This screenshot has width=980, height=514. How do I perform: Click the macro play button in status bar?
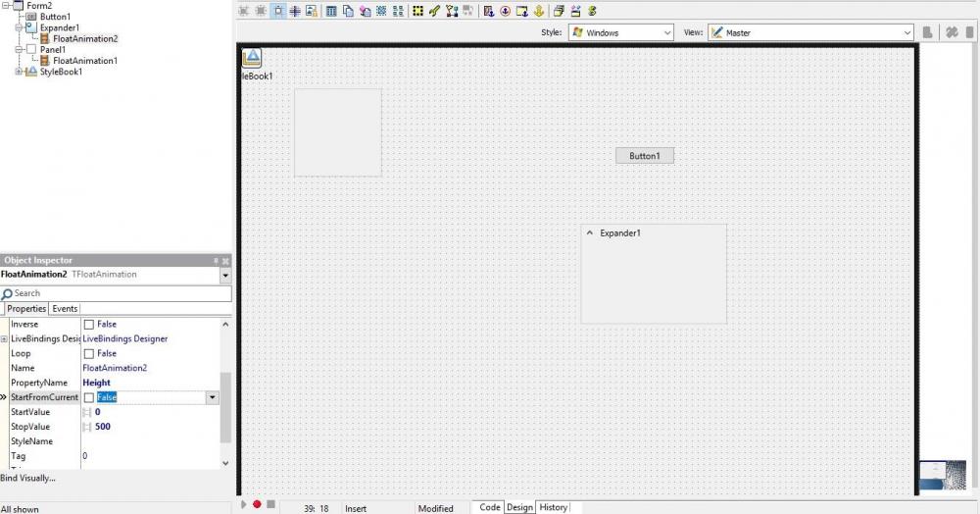(244, 504)
